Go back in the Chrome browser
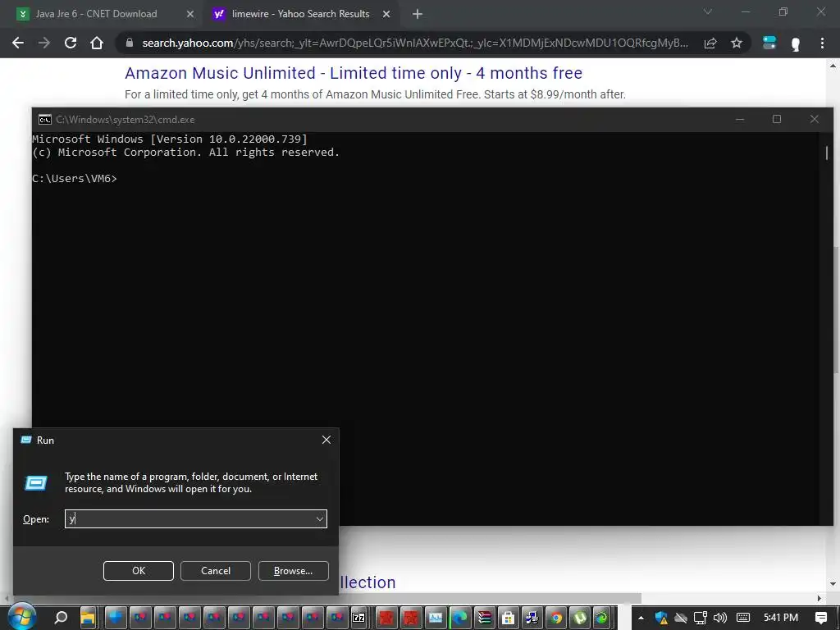The width and height of the screenshot is (840, 630). point(18,43)
